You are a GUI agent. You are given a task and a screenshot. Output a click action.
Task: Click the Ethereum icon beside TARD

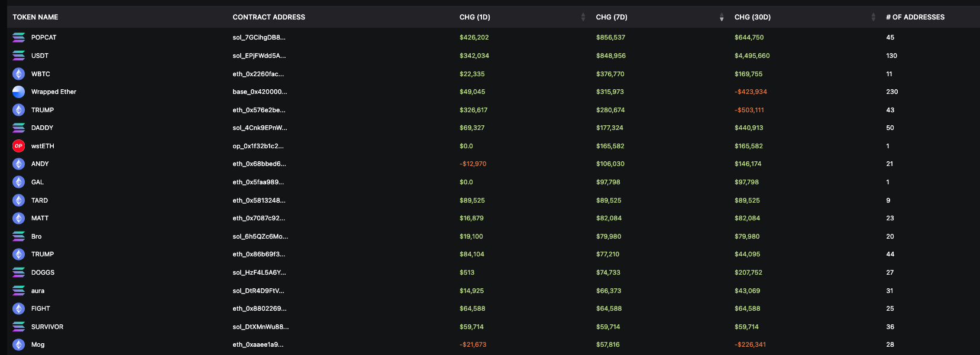coord(19,200)
